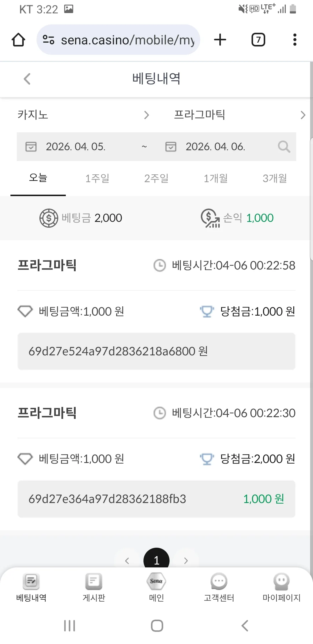Open the start date picker 2026. 04. 05.
Screen dimensions: 313x644
[76, 147]
